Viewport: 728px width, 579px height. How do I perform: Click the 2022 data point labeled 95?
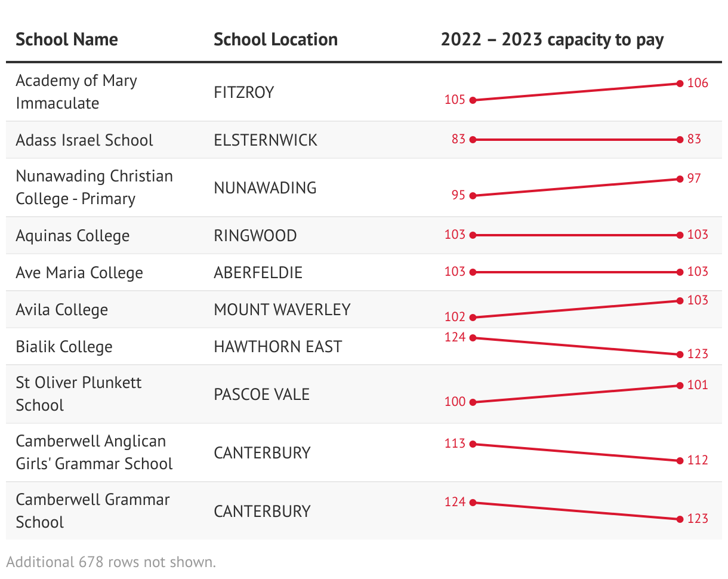coord(473,196)
